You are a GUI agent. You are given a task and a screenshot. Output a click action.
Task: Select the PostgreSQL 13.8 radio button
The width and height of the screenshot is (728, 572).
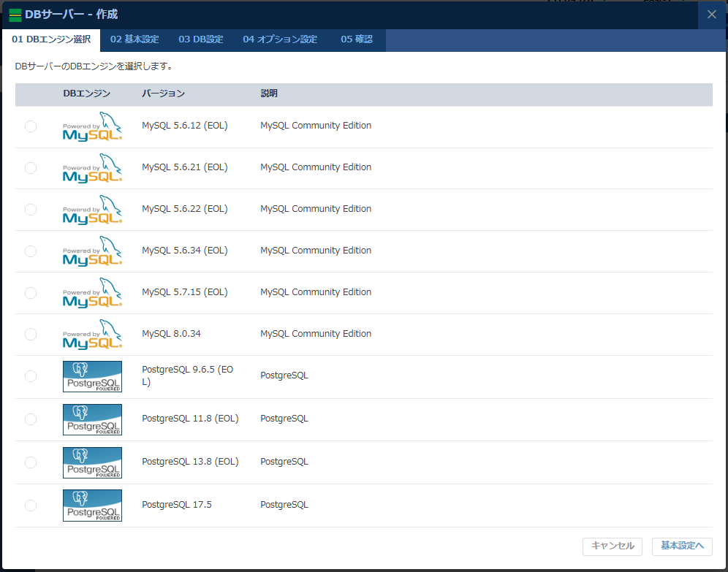31,462
